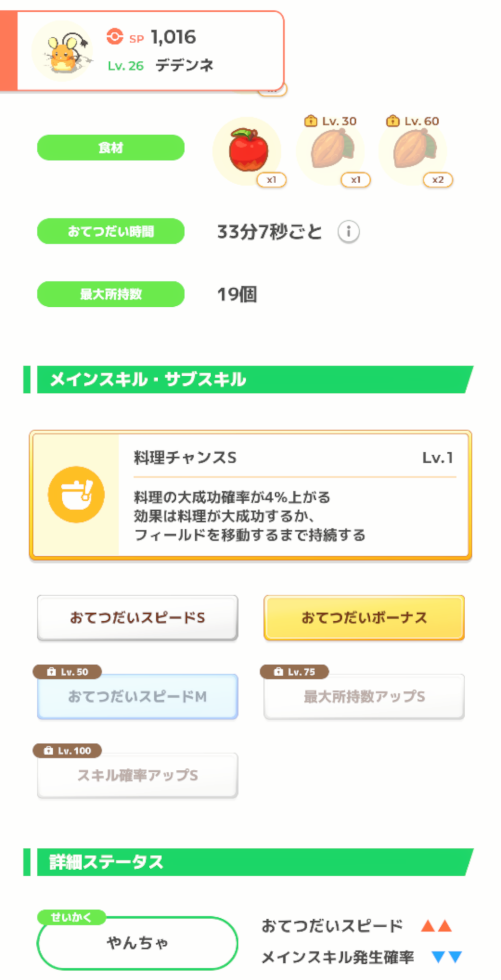The height and width of the screenshot is (980, 501).
Task: Tap the SP Poké Ball icon
Action: [115, 37]
